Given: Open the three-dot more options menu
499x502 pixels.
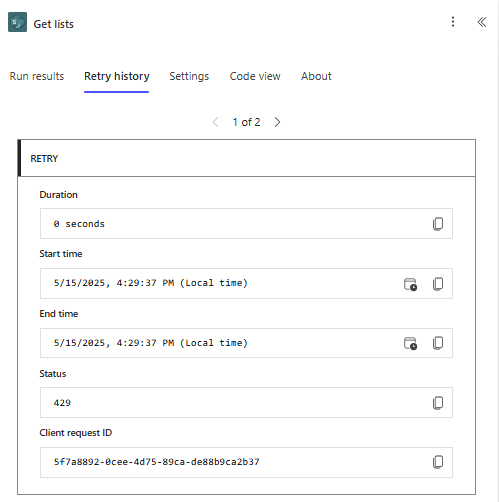Looking at the screenshot, I should click(453, 22).
